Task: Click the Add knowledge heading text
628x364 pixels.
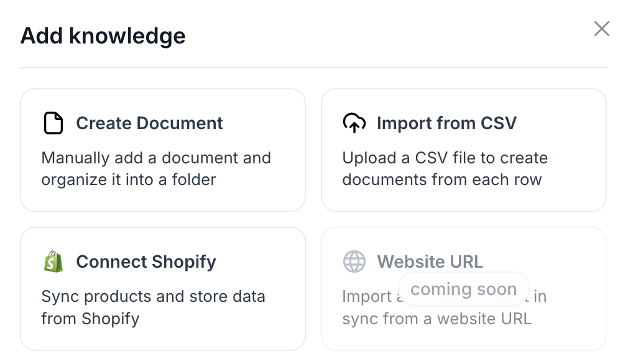Action: pyautogui.click(x=103, y=36)
